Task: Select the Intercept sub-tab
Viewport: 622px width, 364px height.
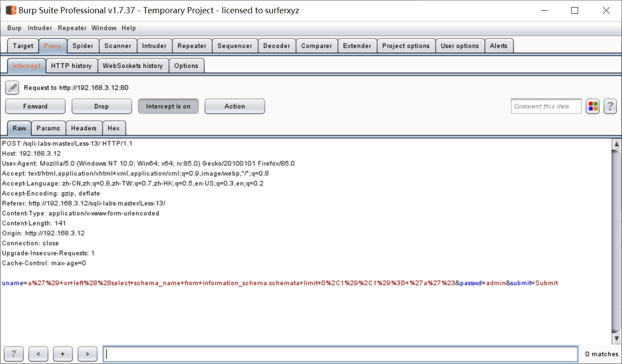Action: tap(27, 66)
